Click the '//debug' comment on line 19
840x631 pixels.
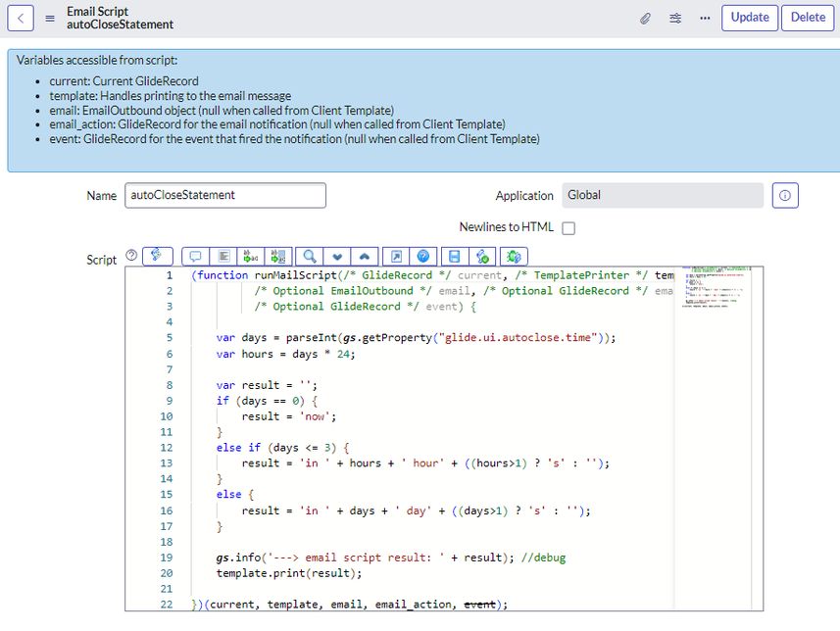(x=543, y=558)
